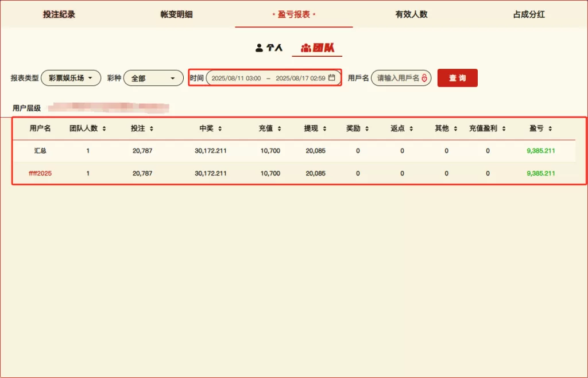
Task: Click the red 查询 button
Action: (x=458, y=78)
